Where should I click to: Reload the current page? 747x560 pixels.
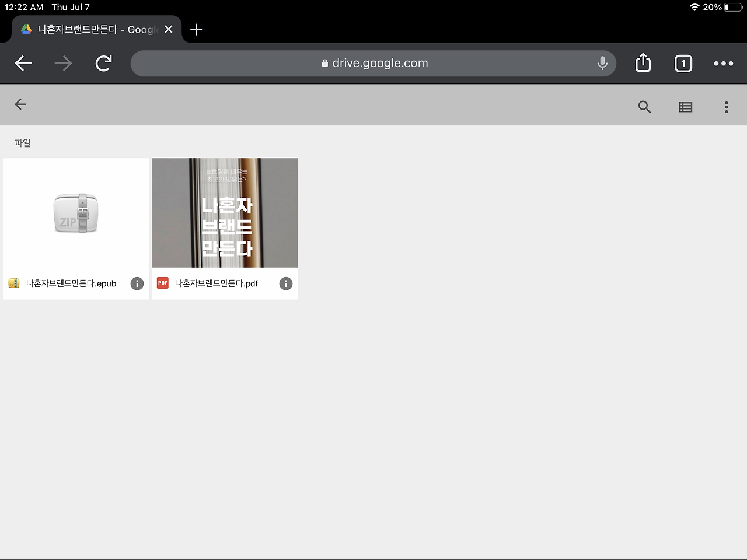click(x=103, y=63)
